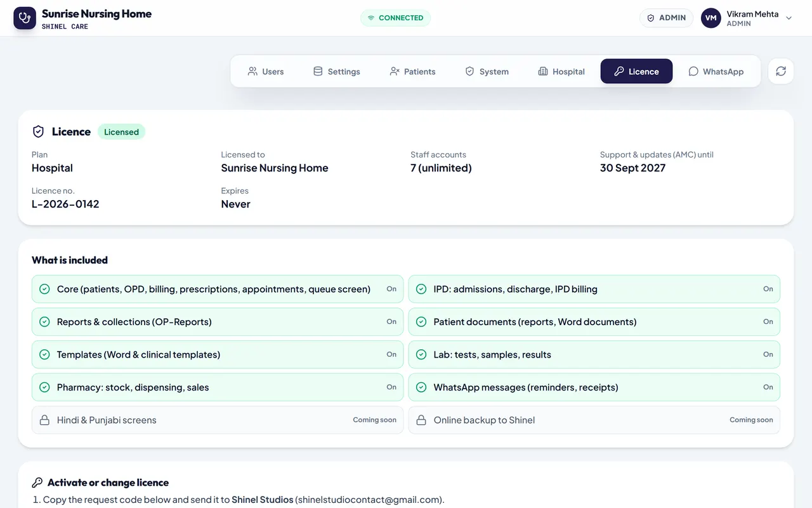The height and width of the screenshot is (508, 812).
Task: Select the Hospital tab
Action: tap(561, 71)
